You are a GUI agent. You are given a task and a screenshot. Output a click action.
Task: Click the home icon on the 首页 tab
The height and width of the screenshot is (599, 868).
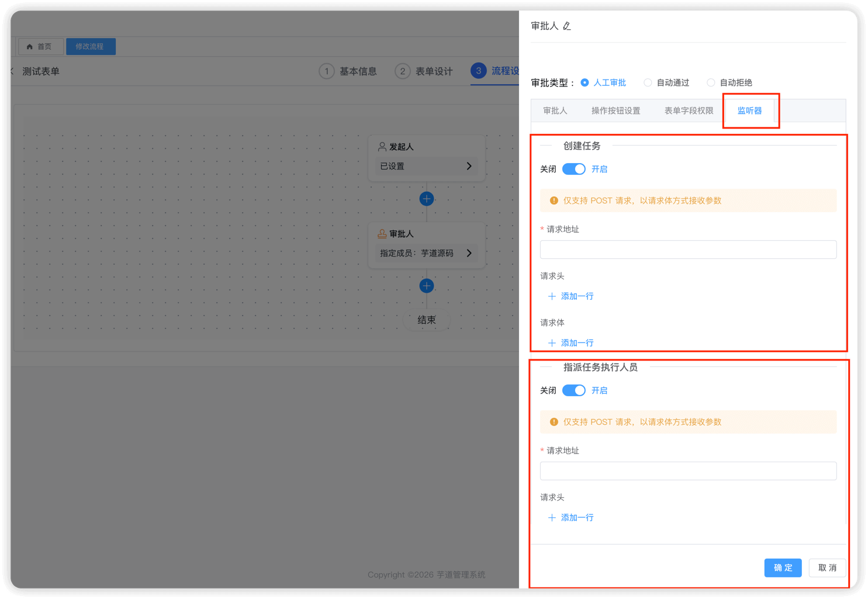click(x=30, y=46)
